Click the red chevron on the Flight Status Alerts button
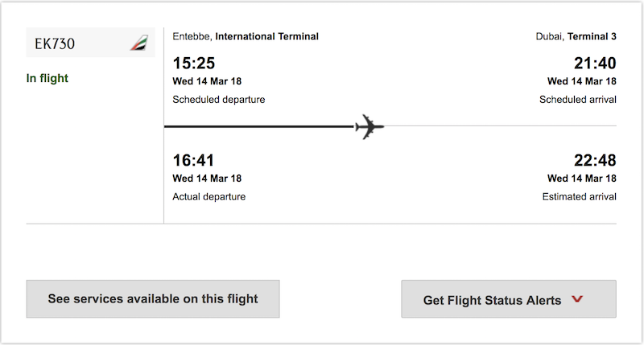This screenshot has height=345, width=644. (577, 299)
